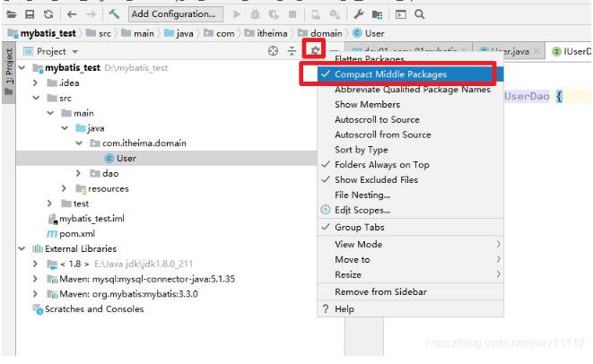Click the Stop square icon in toolbar

point(292,14)
